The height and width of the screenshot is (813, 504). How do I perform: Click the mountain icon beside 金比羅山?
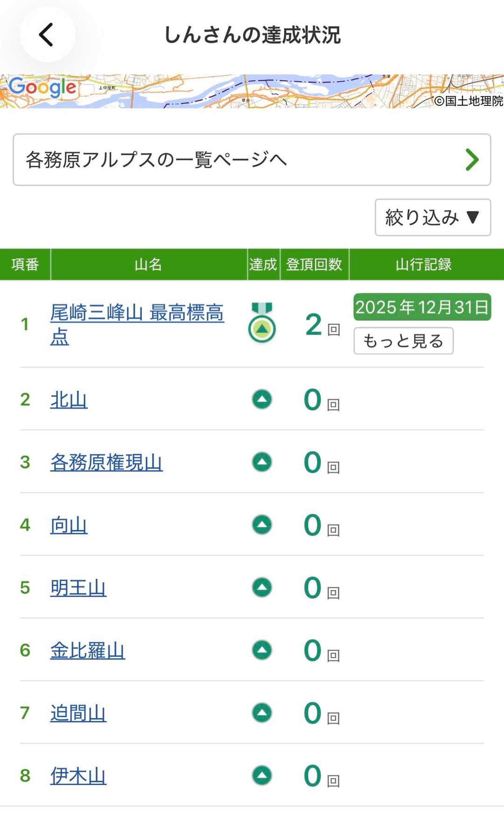point(262,650)
